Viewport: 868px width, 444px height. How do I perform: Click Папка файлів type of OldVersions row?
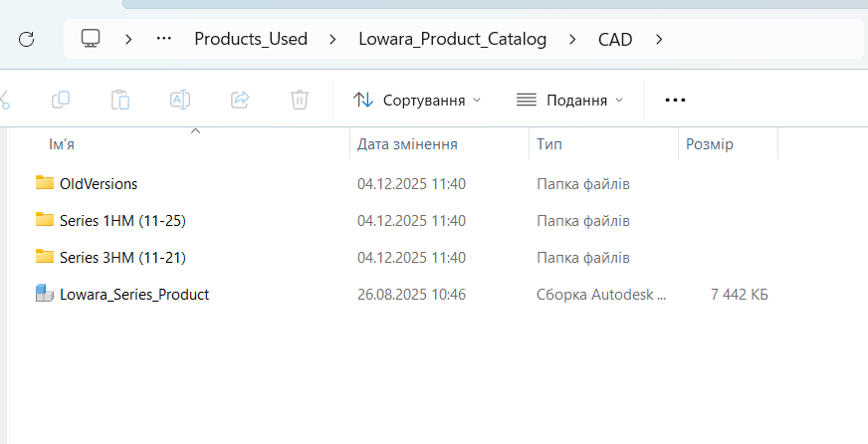(x=583, y=184)
